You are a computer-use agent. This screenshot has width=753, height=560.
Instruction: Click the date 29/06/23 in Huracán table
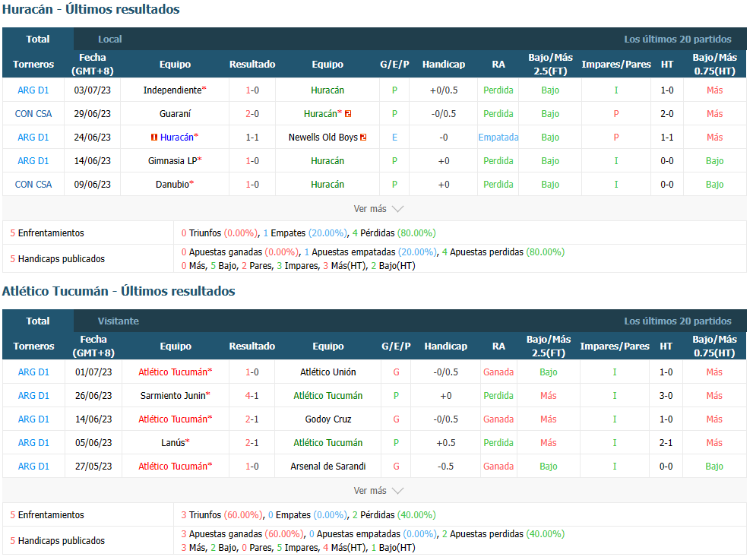[x=92, y=114]
